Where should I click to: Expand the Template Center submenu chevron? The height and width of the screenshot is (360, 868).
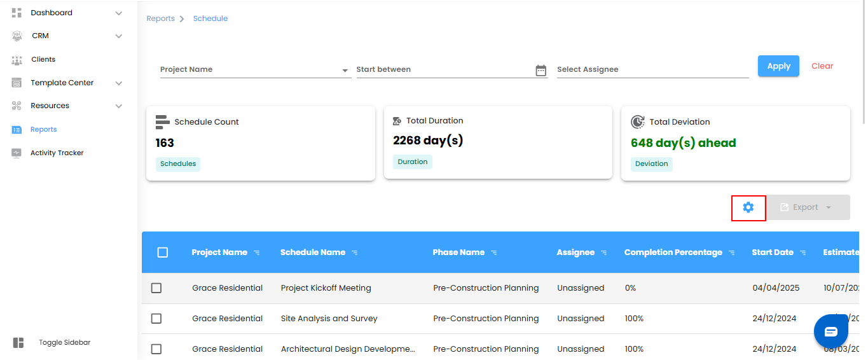tap(118, 83)
